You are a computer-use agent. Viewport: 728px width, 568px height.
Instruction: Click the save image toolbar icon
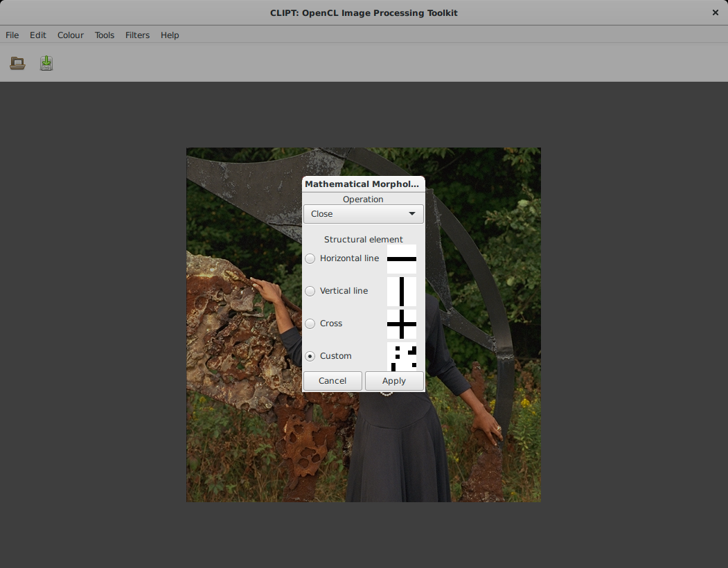coord(46,64)
